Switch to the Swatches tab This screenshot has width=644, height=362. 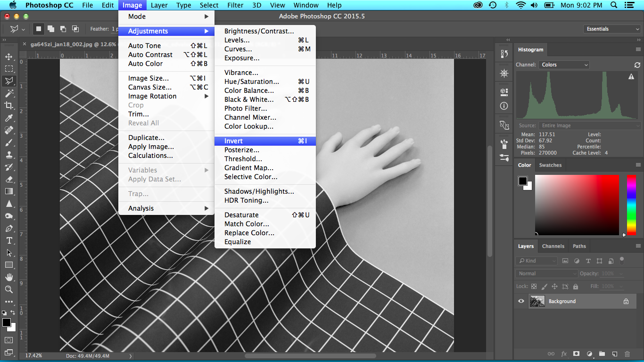coord(550,165)
